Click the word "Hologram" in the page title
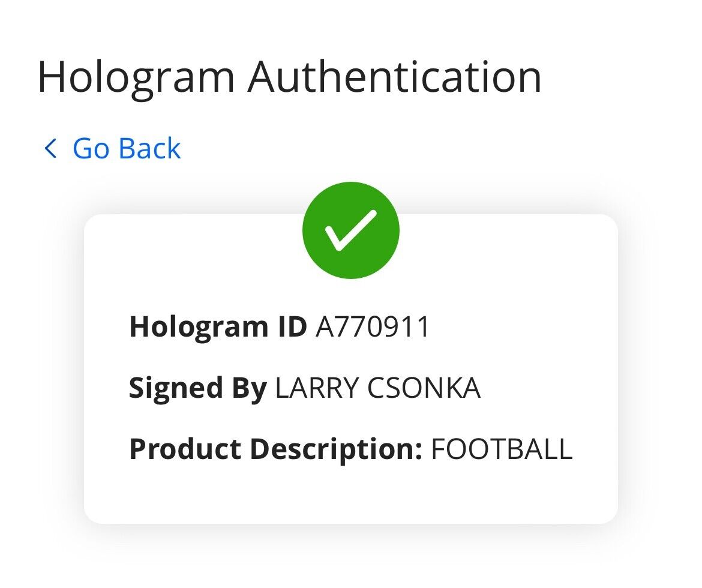 tap(136, 77)
